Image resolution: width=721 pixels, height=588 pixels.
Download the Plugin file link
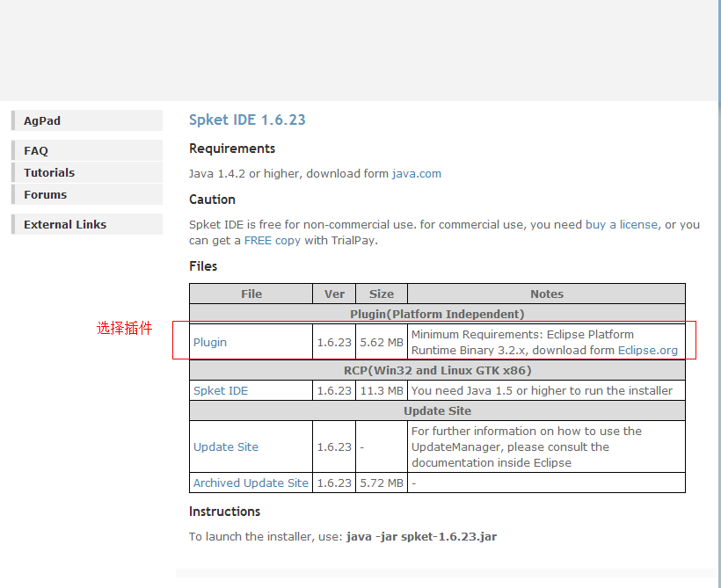click(210, 343)
